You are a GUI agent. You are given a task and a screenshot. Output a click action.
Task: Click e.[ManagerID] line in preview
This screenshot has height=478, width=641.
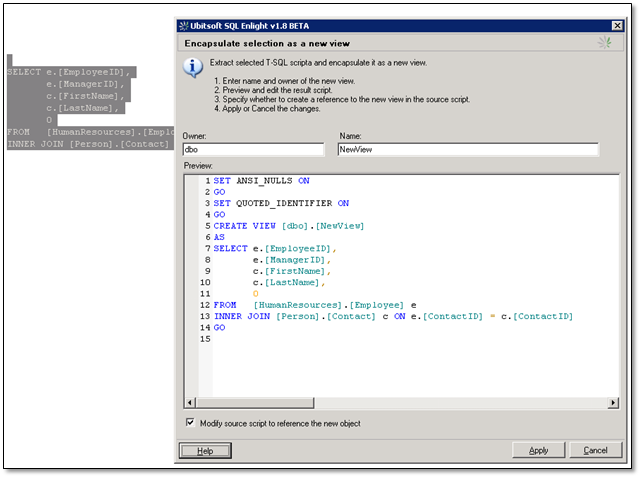(292, 260)
